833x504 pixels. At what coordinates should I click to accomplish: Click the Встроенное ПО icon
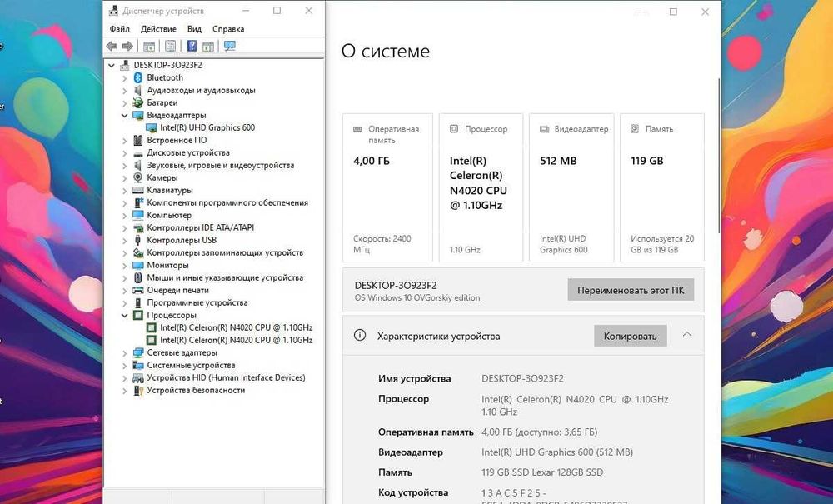pos(138,140)
